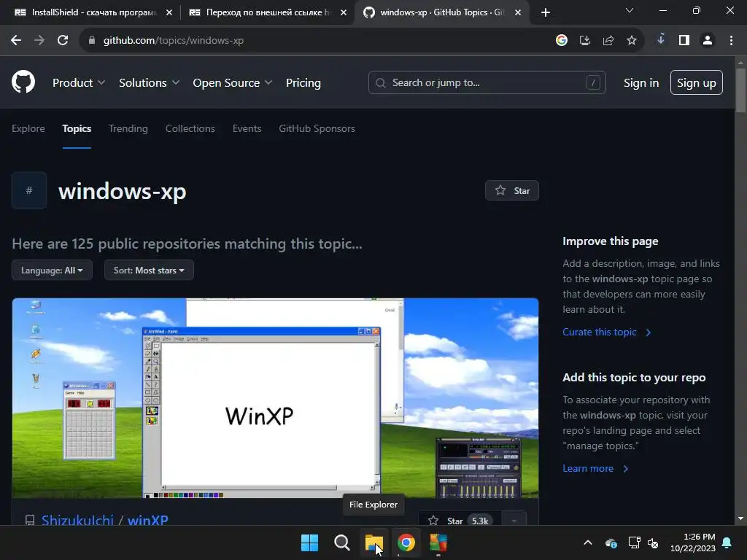
Task: Go back to the previous page
Action: click(16, 41)
